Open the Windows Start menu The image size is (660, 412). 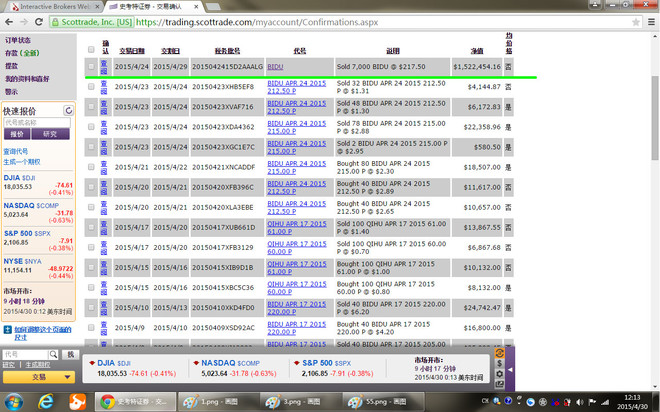pyautogui.click(x=13, y=402)
